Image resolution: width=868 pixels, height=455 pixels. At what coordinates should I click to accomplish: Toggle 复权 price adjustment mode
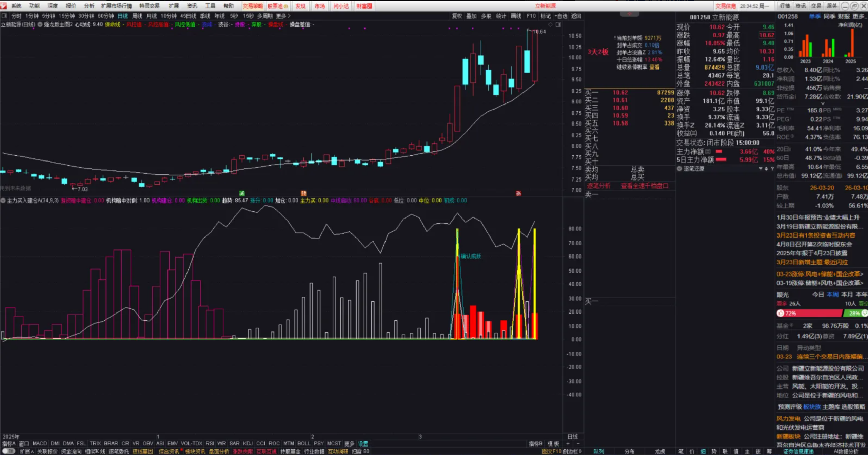click(x=457, y=16)
